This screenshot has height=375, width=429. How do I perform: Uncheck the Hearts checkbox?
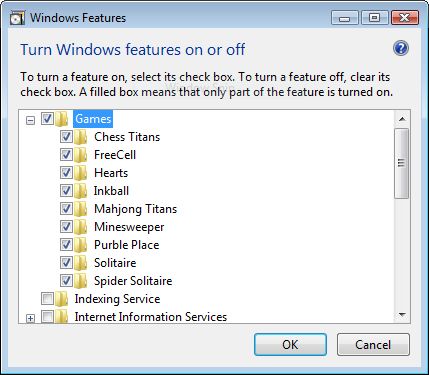pos(66,173)
